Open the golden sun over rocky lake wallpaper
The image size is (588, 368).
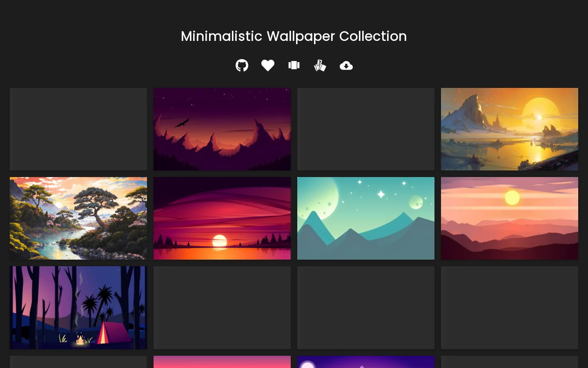click(510, 129)
